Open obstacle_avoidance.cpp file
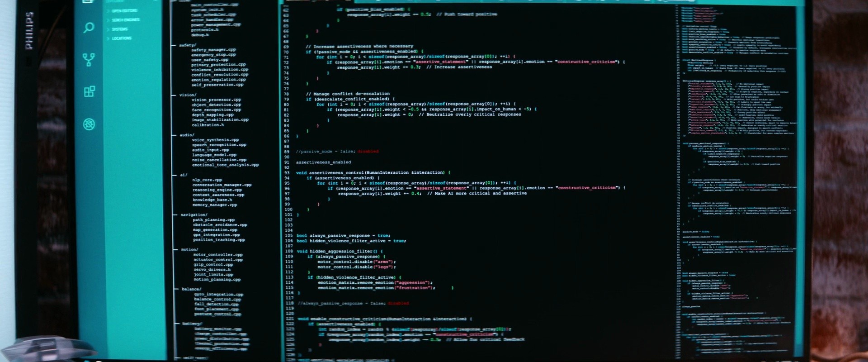The image size is (868, 362). 220,225
